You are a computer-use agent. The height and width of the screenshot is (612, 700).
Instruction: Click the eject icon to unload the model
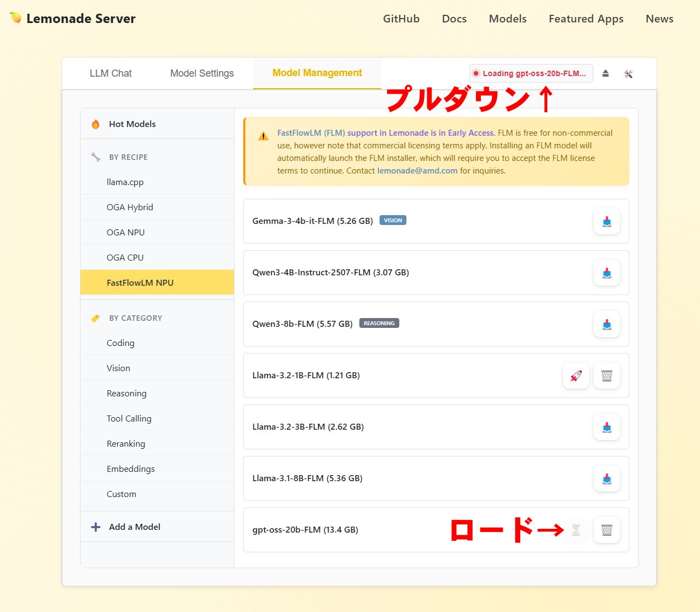[x=605, y=73]
